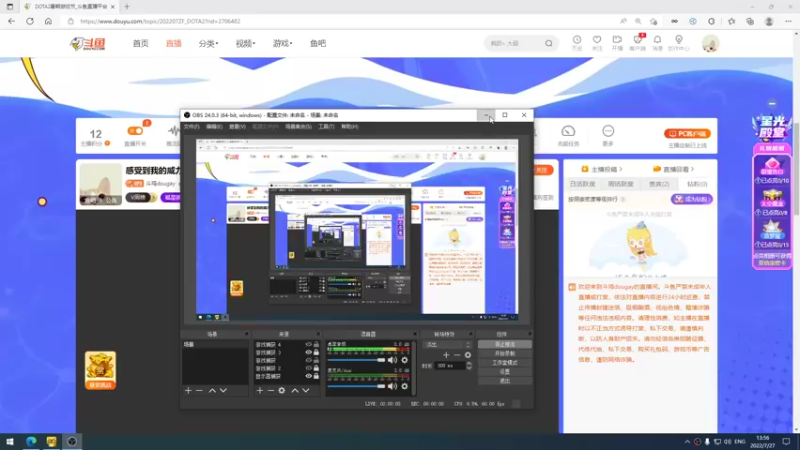Switch to the 周活跃度 tab

tap(620, 184)
